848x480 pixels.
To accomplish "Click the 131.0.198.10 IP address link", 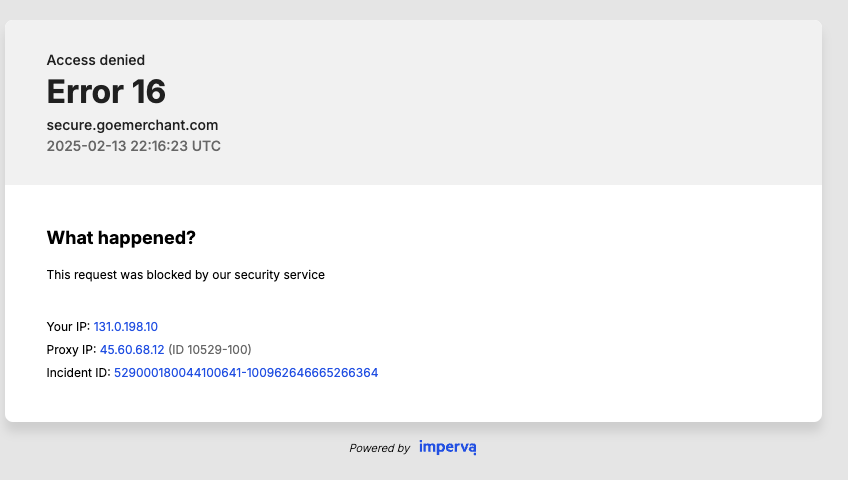I will 125,326.
